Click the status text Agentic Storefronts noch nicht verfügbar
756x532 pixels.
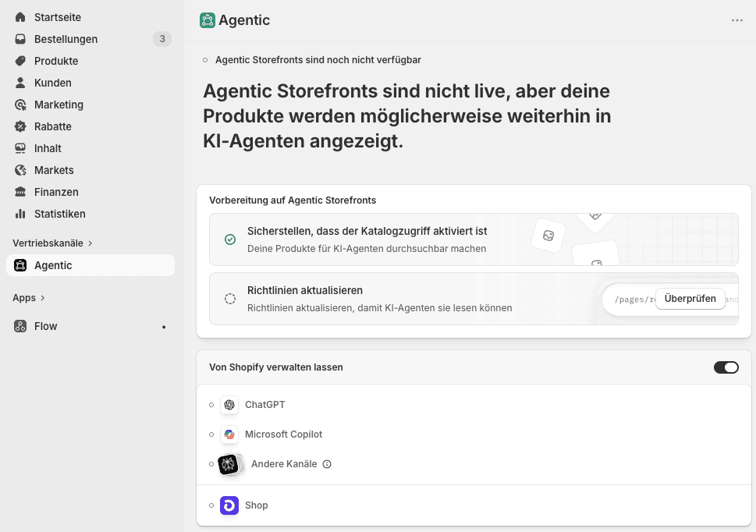[x=318, y=60]
